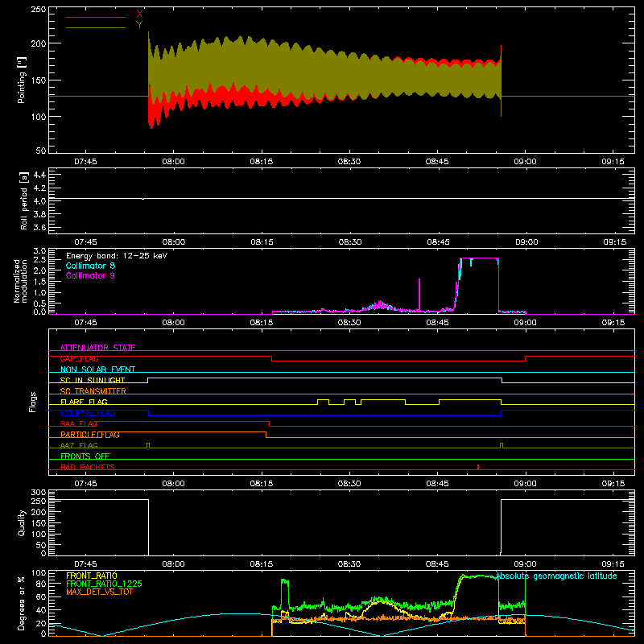The height and width of the screenshot is (644, 644).
Task: Click 'Normalized modulation' axis label
Action: [x=20, y=281]
